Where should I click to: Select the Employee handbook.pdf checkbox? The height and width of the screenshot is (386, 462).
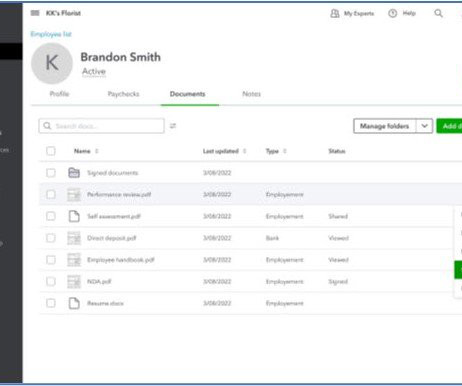click(51, 260)
